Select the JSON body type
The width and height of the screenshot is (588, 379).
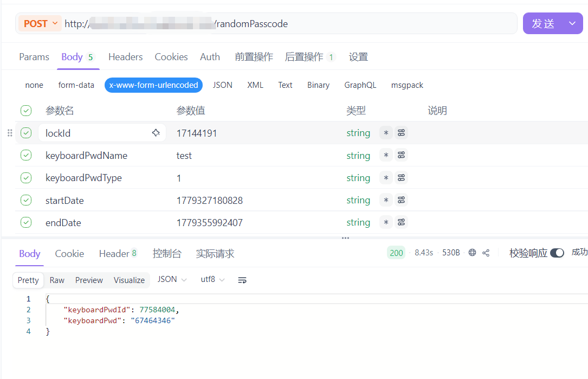click(x=223, y=85)
